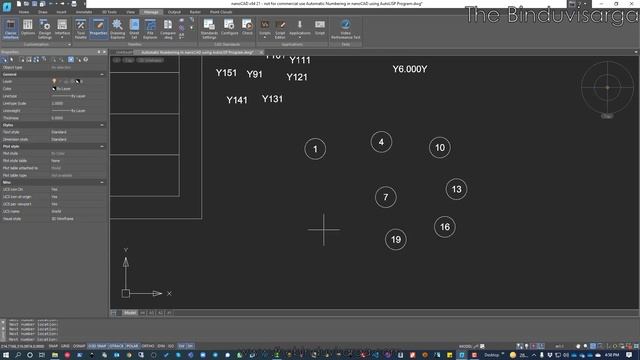This screenshot has width=640, height=360.
Task: Collapse the Plot style properties section
Action: [x=102, y=146]
